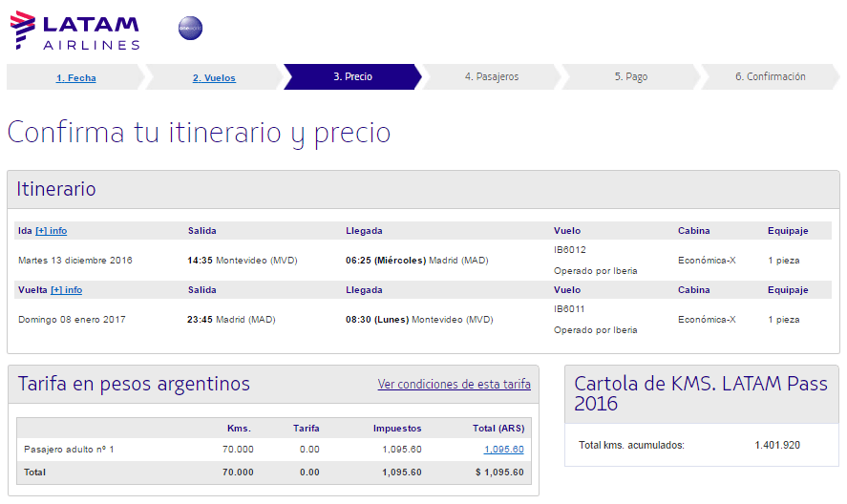Click the date Domingo 08 enero 2017
The width and height of the screenshot is (847, 504).
pyautogui.click(x=72, y=320)
